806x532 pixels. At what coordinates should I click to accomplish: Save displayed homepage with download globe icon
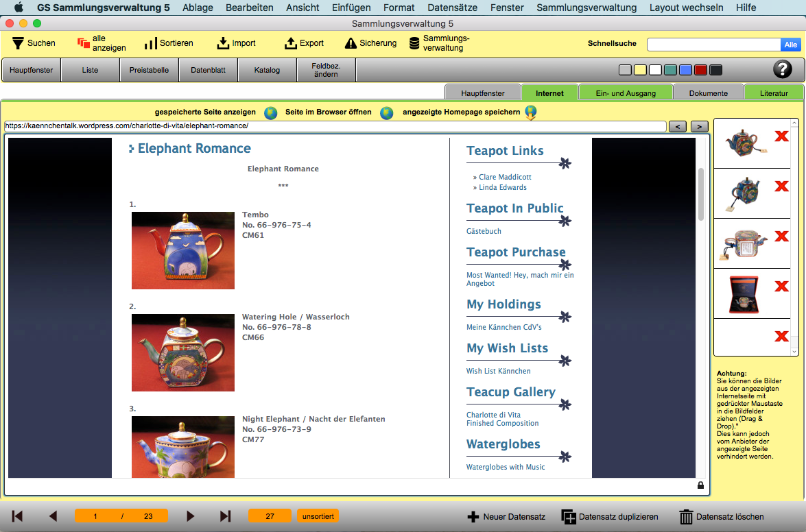coord(531,113)
